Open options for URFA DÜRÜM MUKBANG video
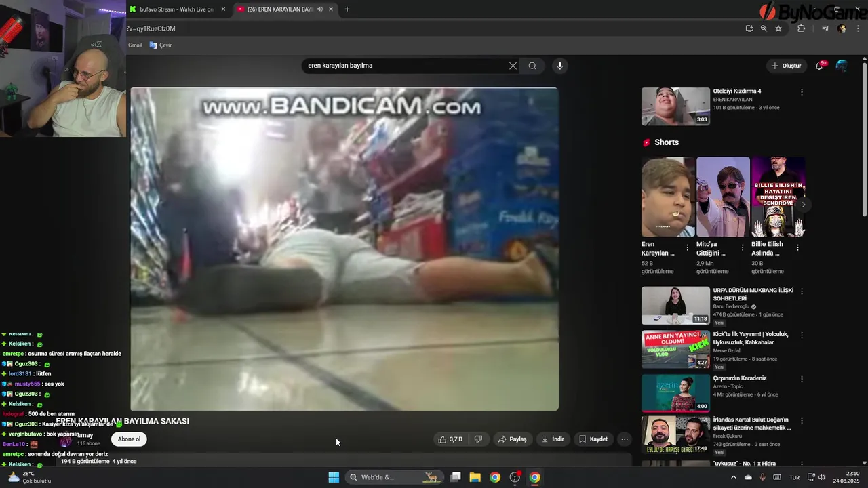868x488 pixels. pyautogui.click(x=802, y=291)
